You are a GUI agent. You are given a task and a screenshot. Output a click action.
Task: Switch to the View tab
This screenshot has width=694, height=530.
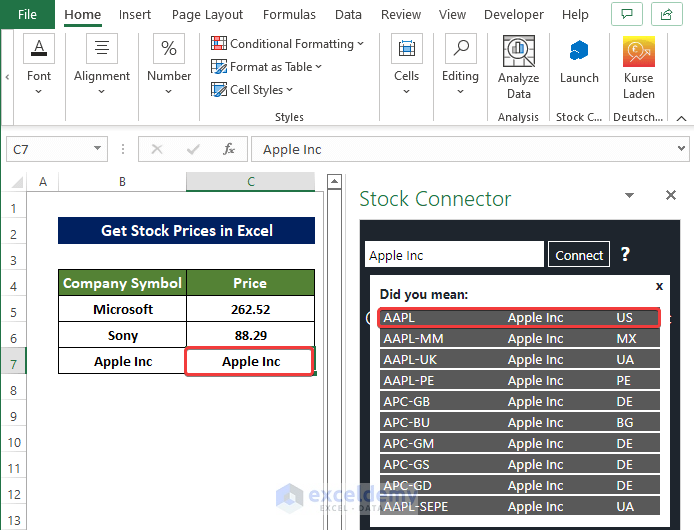(x=452, y=15)
